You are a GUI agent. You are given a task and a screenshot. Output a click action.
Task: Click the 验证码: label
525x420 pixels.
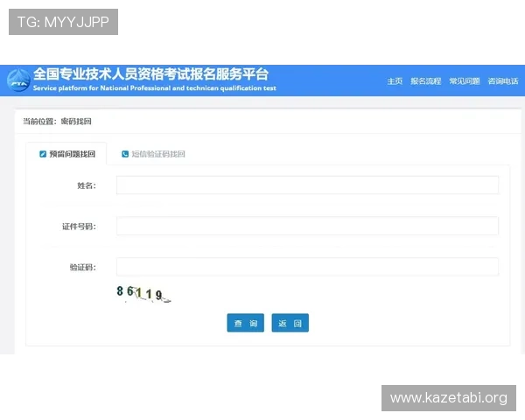click(x=83, y=267)
